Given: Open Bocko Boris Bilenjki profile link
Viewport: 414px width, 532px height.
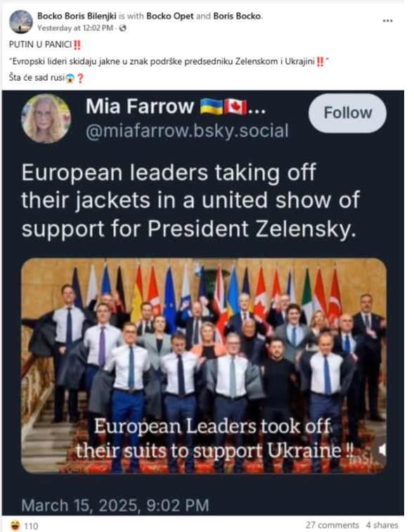Looking at the screenshot, I should coord(77,16).
